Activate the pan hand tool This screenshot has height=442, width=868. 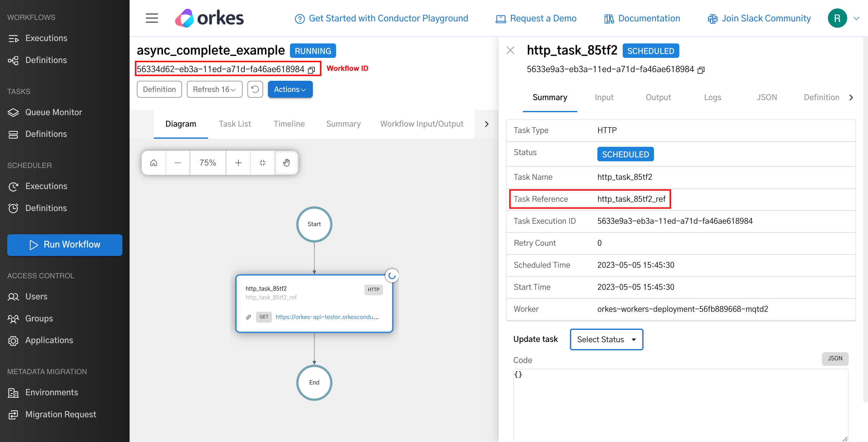click(x=286, y=163)
